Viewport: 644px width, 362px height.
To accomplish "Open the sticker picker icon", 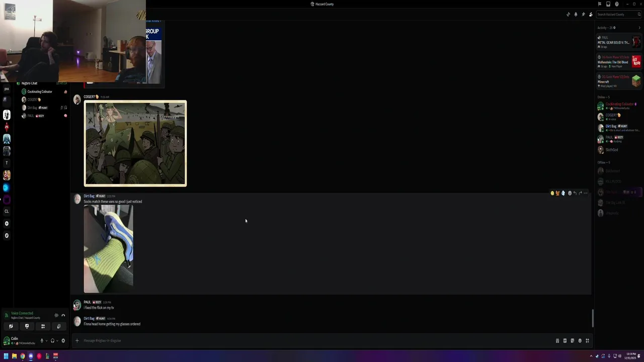I will click(573, 341).
